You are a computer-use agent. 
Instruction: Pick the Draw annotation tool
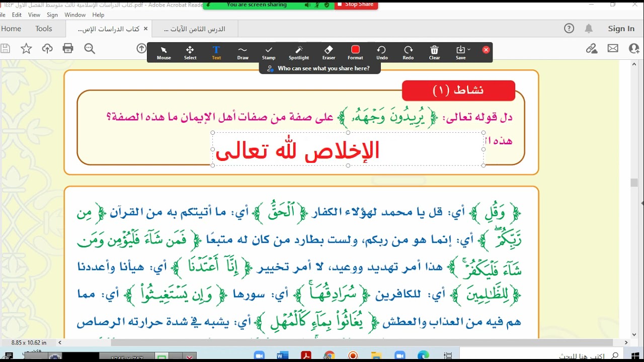[243, 53]
